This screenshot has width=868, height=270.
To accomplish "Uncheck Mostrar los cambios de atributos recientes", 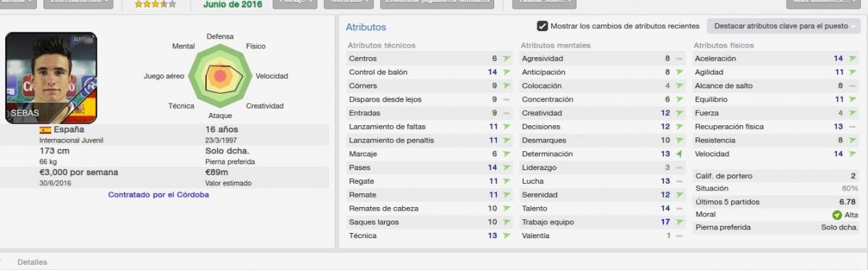I will [x=542, y=27].
